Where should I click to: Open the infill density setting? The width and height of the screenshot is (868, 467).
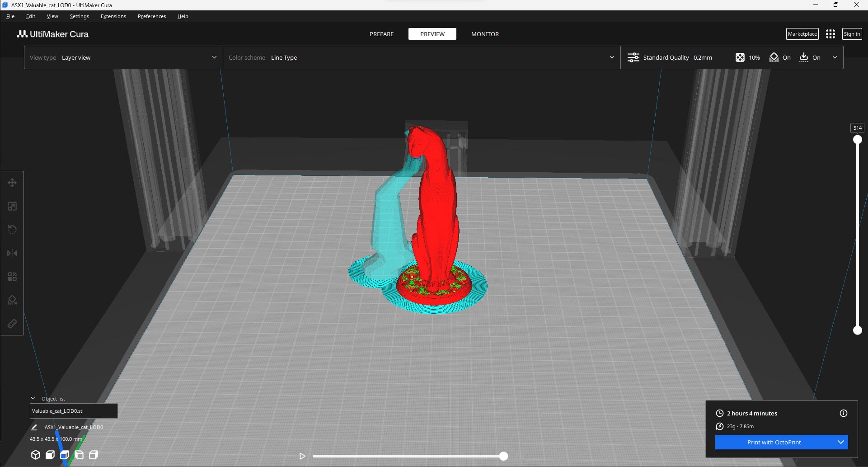pos(747,57)
